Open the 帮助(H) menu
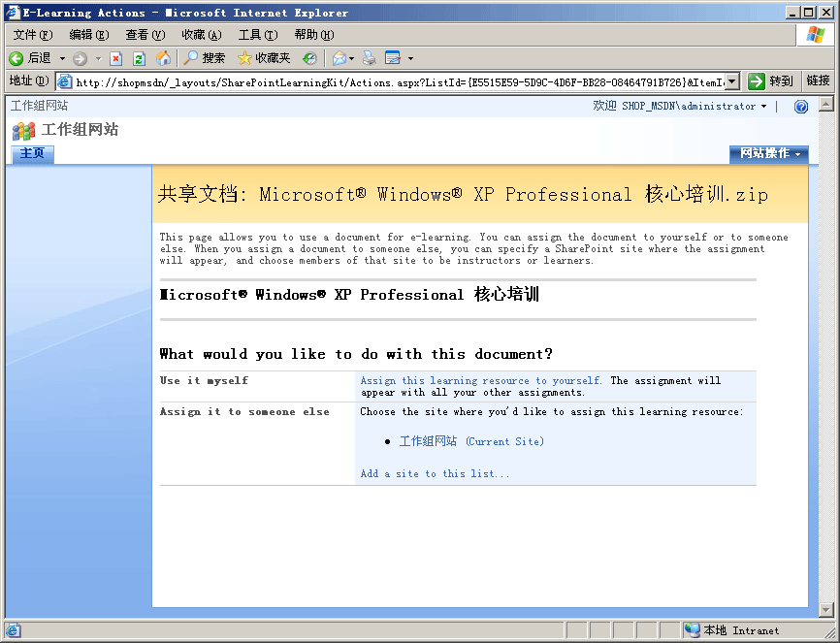This screenshot has height=643, width=840. 314,35
